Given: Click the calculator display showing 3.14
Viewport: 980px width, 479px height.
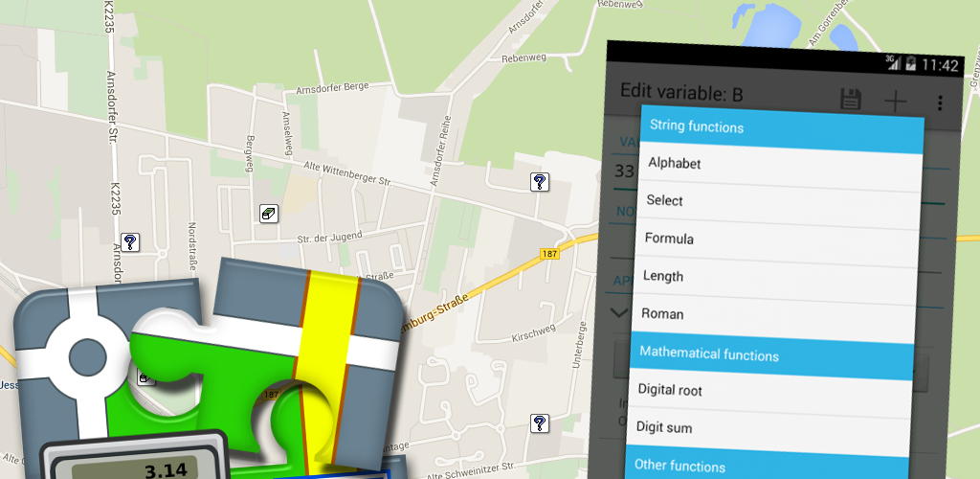Looking at the screenshot, I should click(x=134, y=469).
